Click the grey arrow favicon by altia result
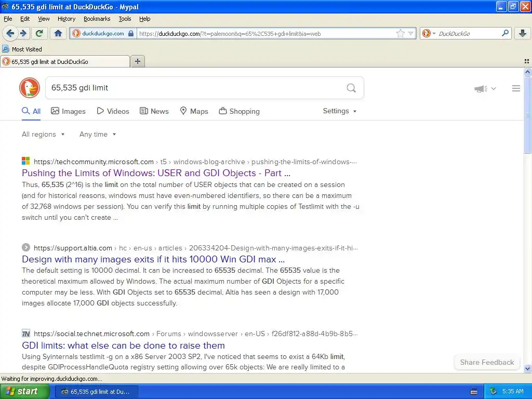This screenshot has width=532, height=399. coord(26,247)
